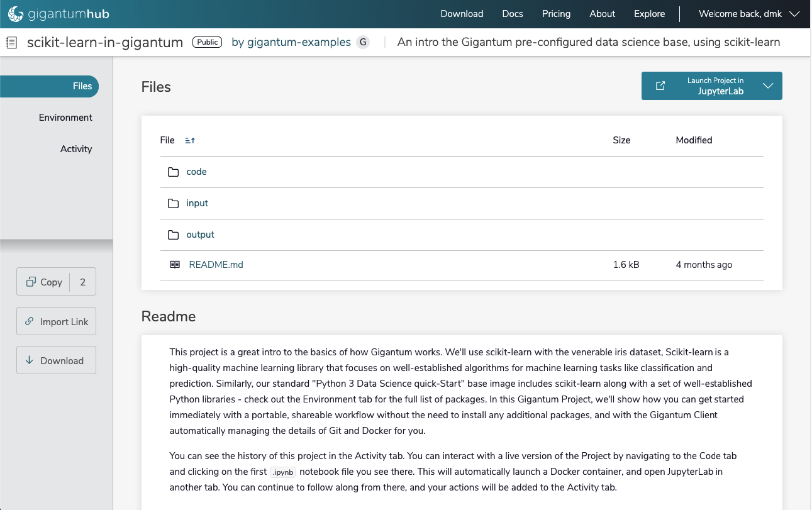The width and height of the screenshot is (812, 510).
Task: Click the Size column header
Action: click(x=621, y=140)
